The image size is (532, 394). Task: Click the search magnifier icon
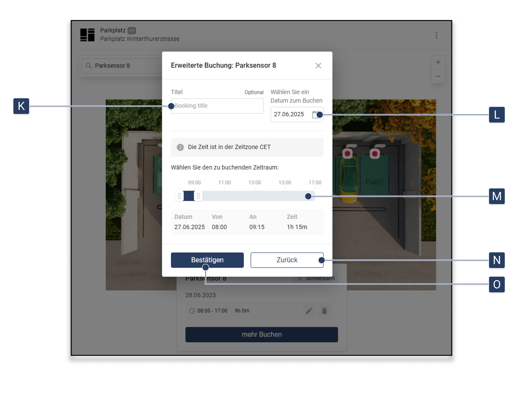(88, 66)
